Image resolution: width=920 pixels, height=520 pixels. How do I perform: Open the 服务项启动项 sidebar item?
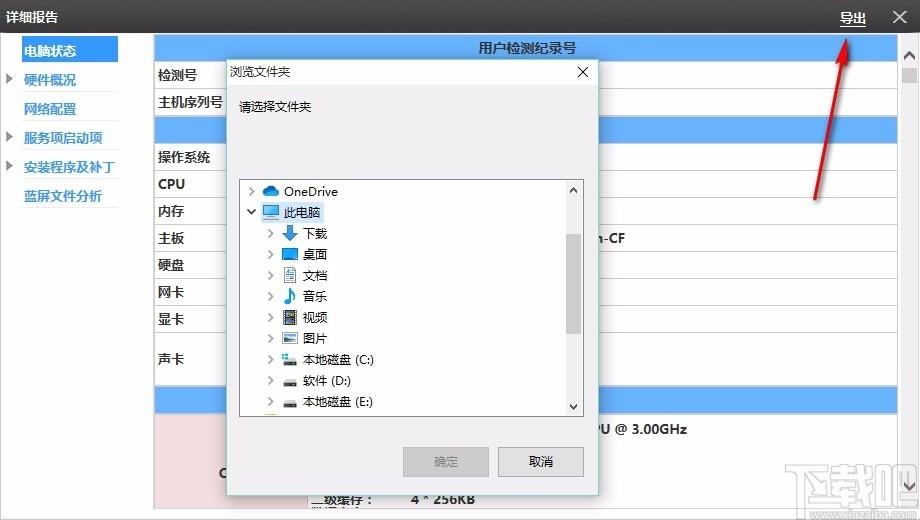[x=63, y=138]
